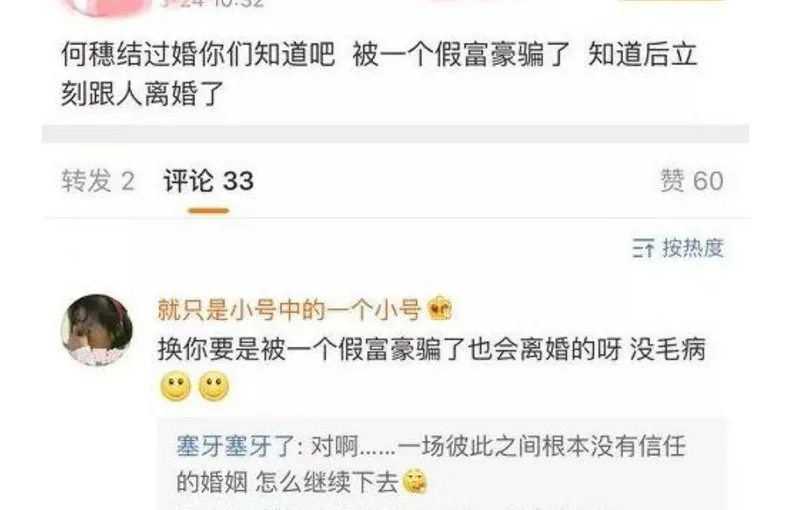Click the main post text about 何穗
This screenshot has width=800, height=510.
(x=379, y=74)
